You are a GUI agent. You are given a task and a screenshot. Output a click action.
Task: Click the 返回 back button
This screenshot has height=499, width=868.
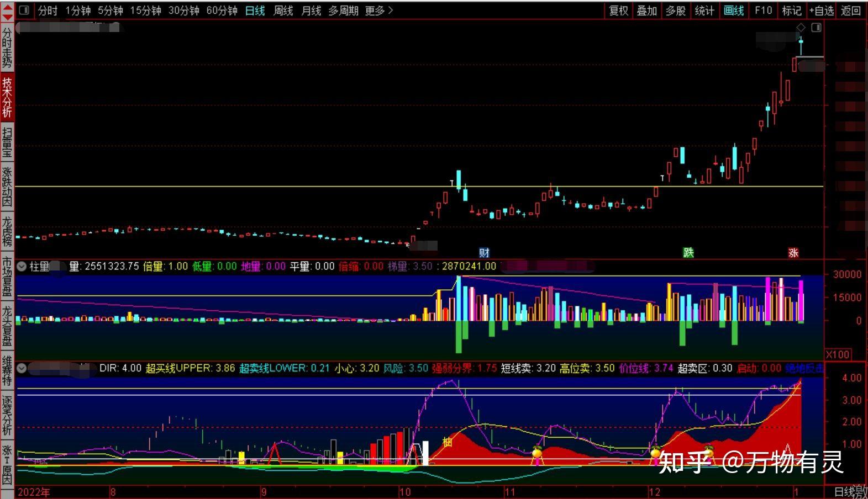[x=851, y=10]
